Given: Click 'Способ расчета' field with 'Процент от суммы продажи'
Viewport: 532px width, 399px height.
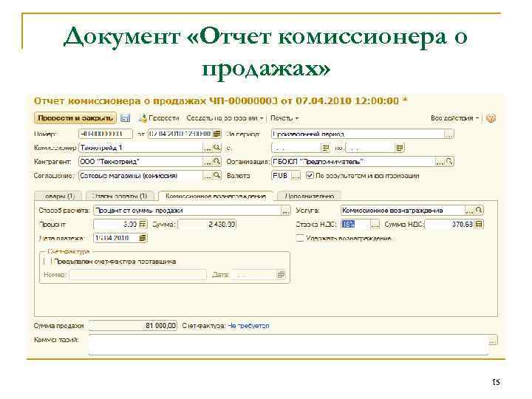Looking at the screenshot, I should click(x=187, y=211).
